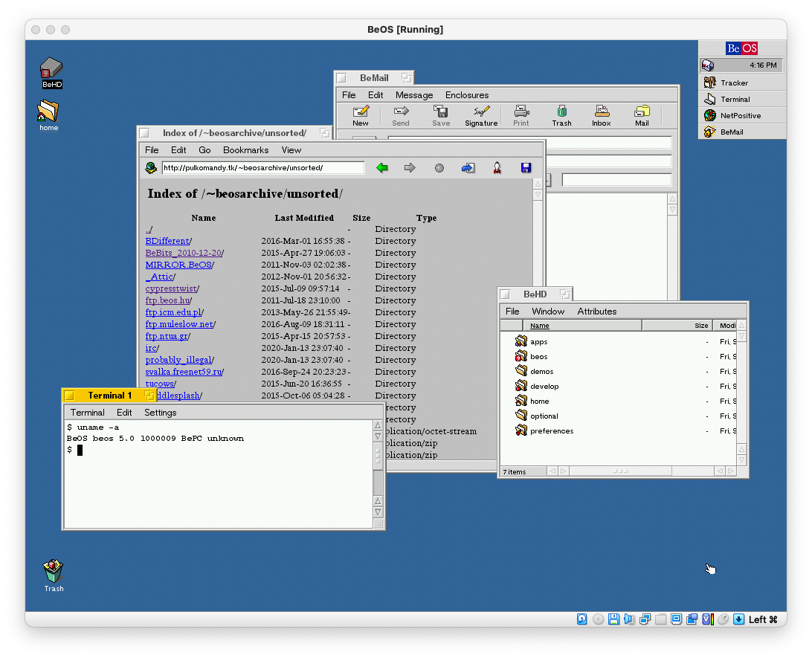The height and width of the screenshot is (658, 812).
Task: Switch to Terminal in the Deskbar
Action: point(741,100)
